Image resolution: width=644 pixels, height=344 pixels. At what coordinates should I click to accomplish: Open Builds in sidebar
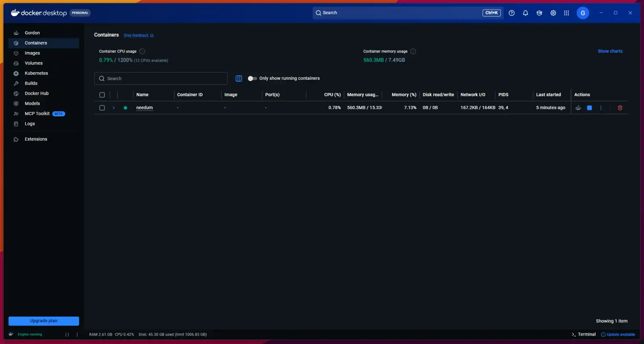pyautogui.click(x=43, y=83)
